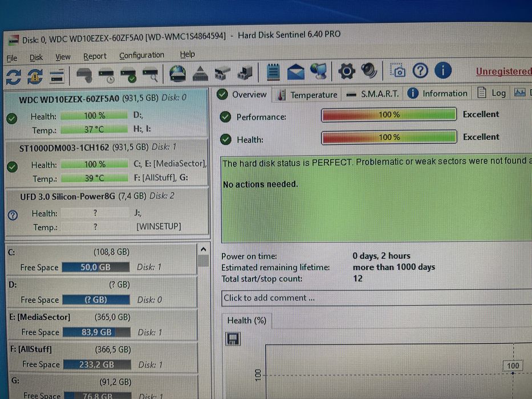Click the WDC disk Temp. 37 °C bar
Viewport: 532px width, 399px height.
pos(94,129)
